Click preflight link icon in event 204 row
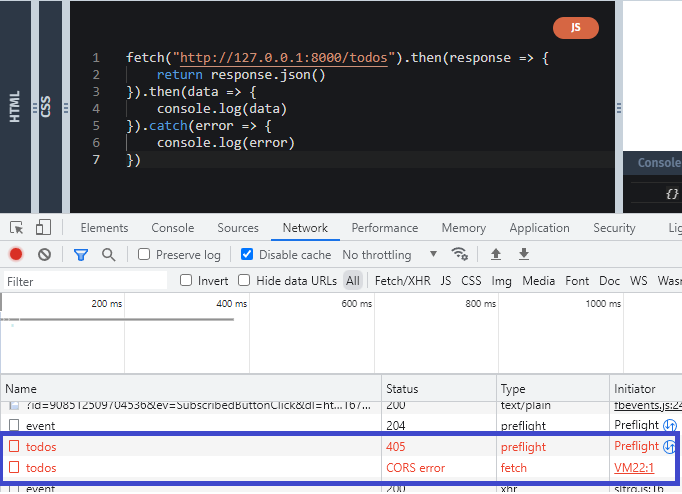Image resolution: width=682 pixels, height=494 pixels. (670, 425)
